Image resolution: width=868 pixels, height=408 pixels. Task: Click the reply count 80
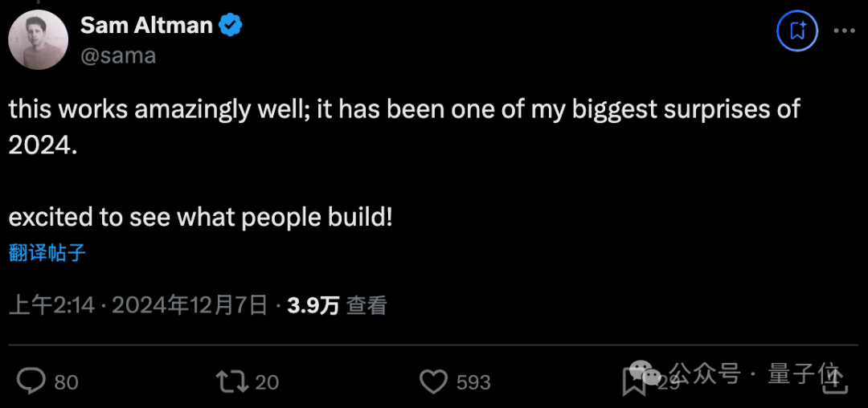click(66, 382)
